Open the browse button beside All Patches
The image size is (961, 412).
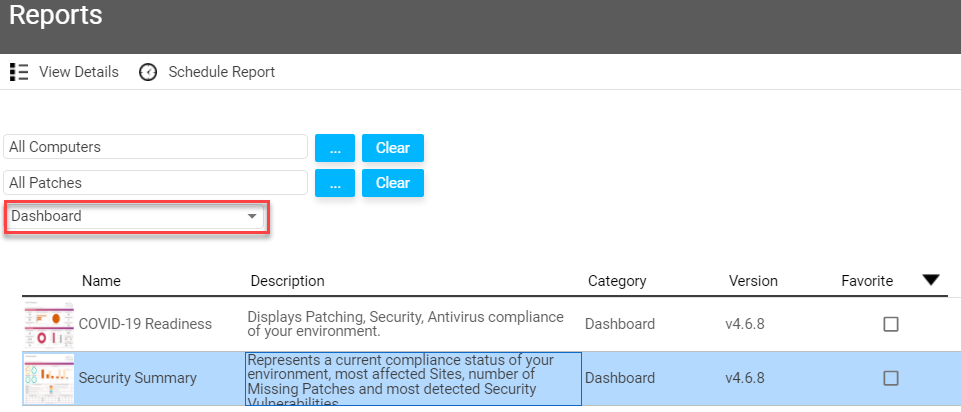coord(335,183)
